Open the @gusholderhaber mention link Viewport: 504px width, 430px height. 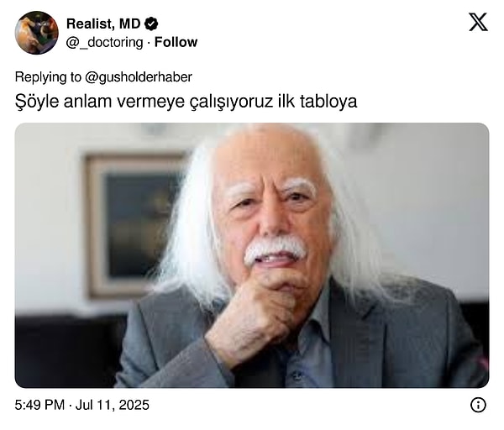139,77
